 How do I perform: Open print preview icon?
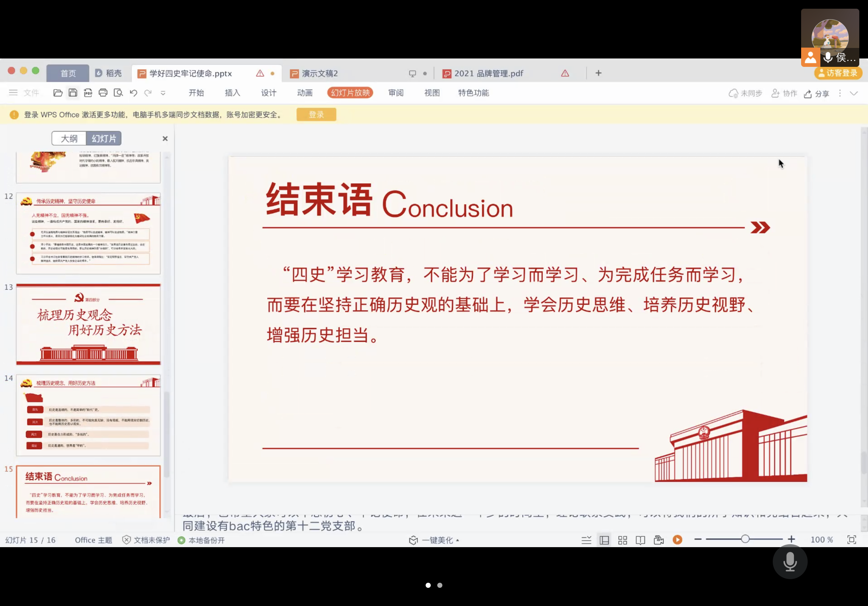click(118, 93)
